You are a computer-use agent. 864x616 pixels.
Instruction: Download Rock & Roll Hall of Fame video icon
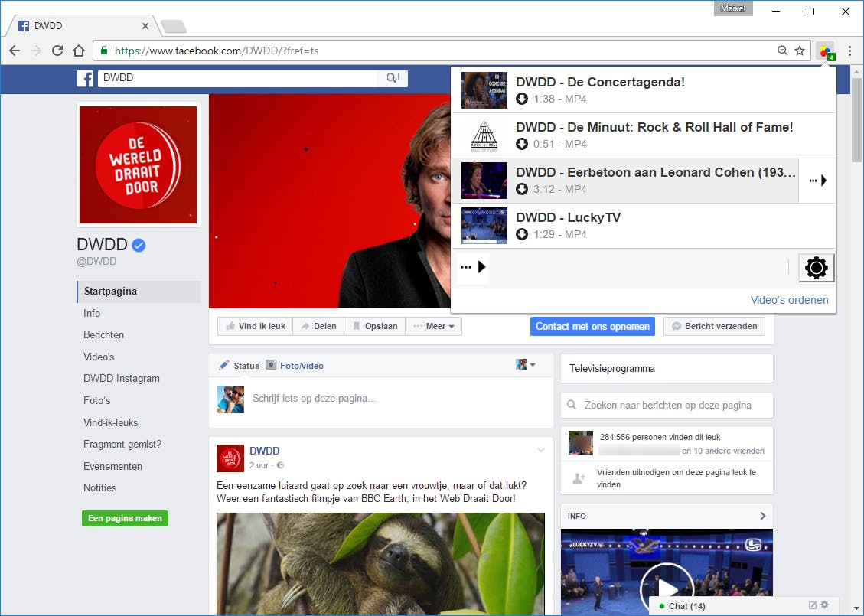[522, 145]
